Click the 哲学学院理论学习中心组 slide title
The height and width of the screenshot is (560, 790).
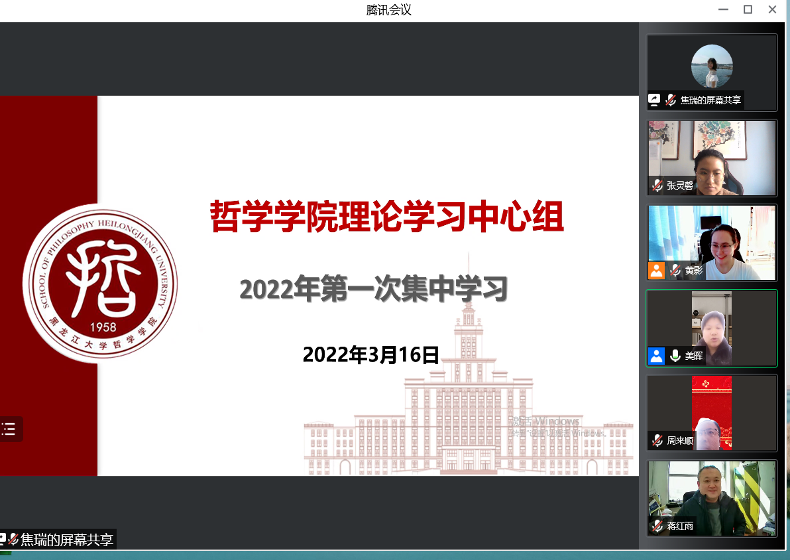point(386,216)
